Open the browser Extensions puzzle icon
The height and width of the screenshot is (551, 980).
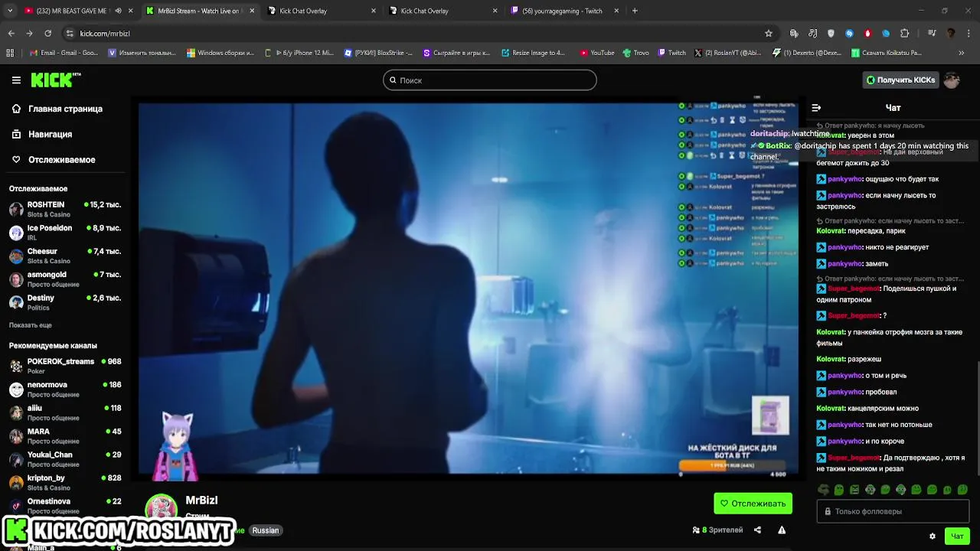905,34
